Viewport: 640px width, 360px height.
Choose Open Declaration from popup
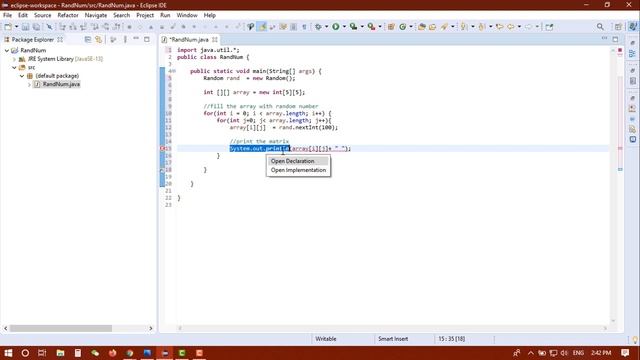(x=298, y=161)
